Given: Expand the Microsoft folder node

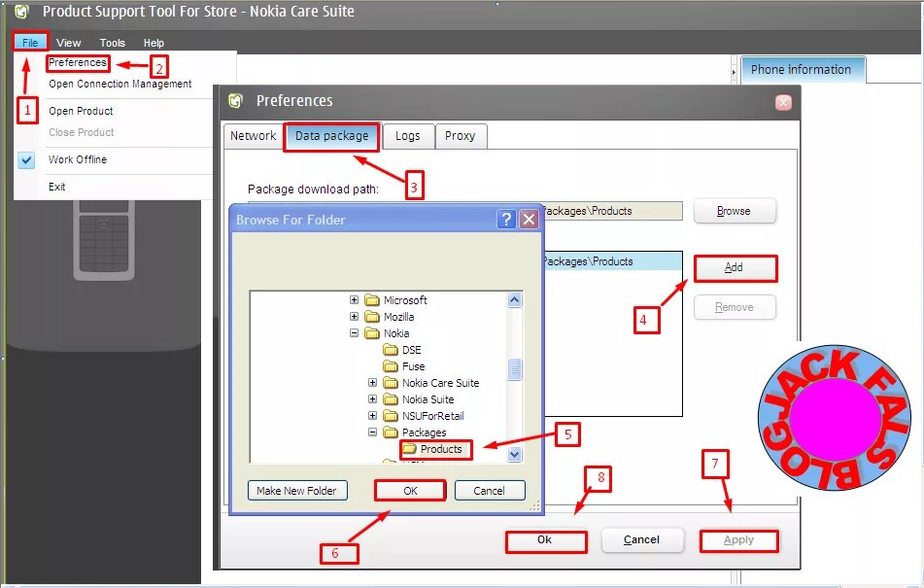Looking at the screenshot, I should pos(355,300).
